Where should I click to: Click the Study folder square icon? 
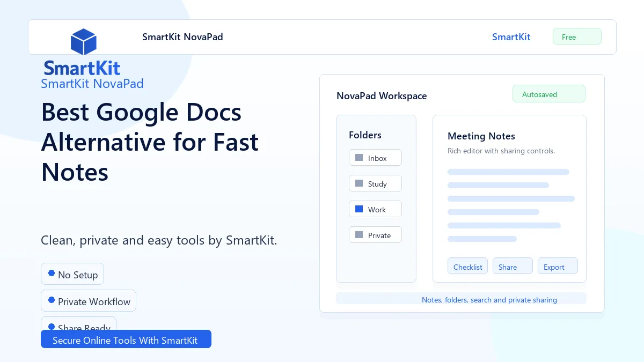[x=359, y=183]
